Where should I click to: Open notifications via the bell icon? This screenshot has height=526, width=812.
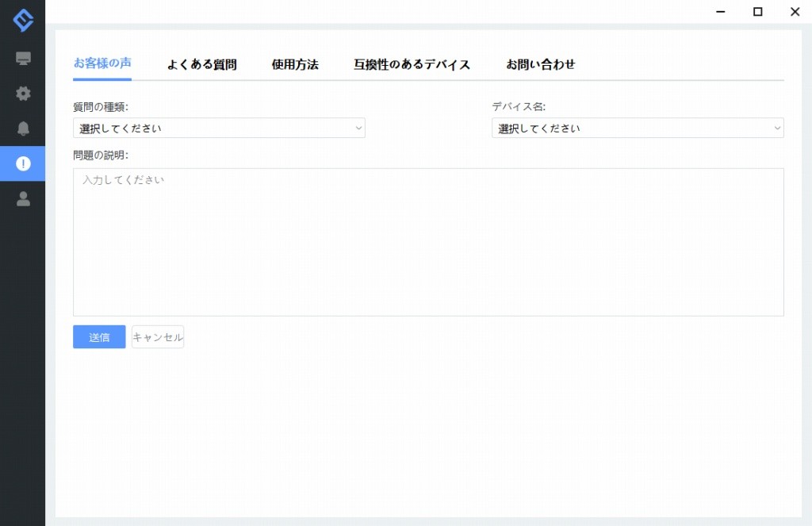[x=23, y=129]
